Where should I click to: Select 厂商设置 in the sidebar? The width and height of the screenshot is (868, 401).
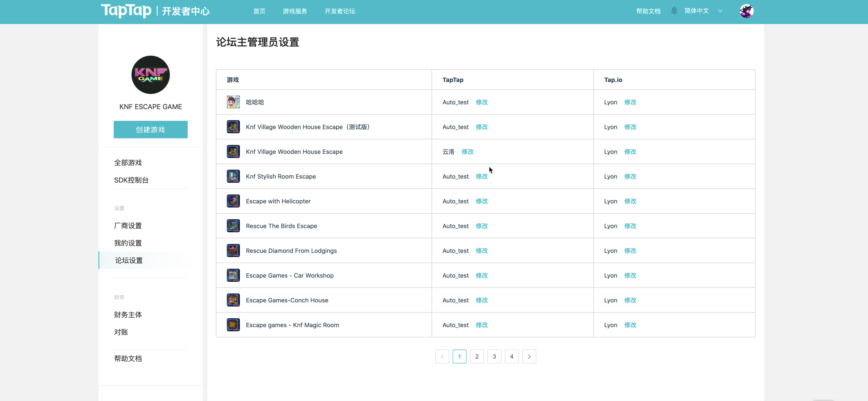point(128,226)
